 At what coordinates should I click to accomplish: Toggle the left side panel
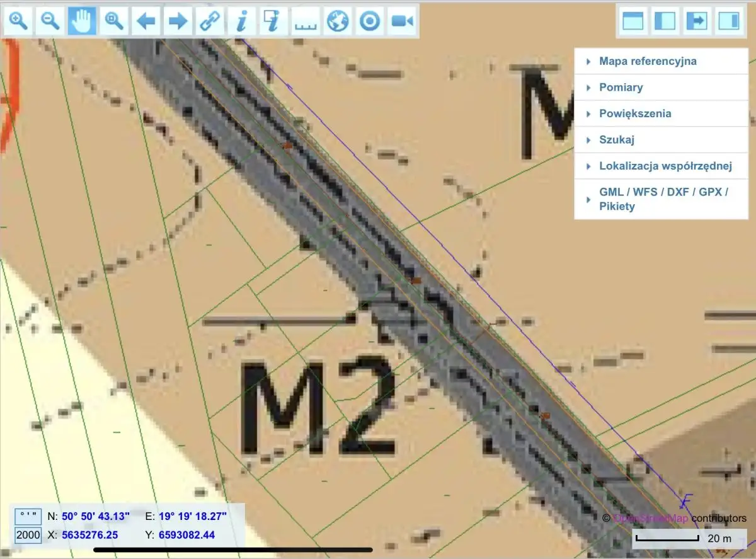point(665,21)
